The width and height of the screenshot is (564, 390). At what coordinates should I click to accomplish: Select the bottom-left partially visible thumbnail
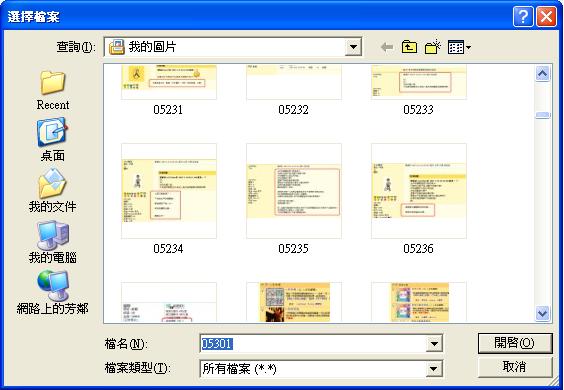click(169, 302)
